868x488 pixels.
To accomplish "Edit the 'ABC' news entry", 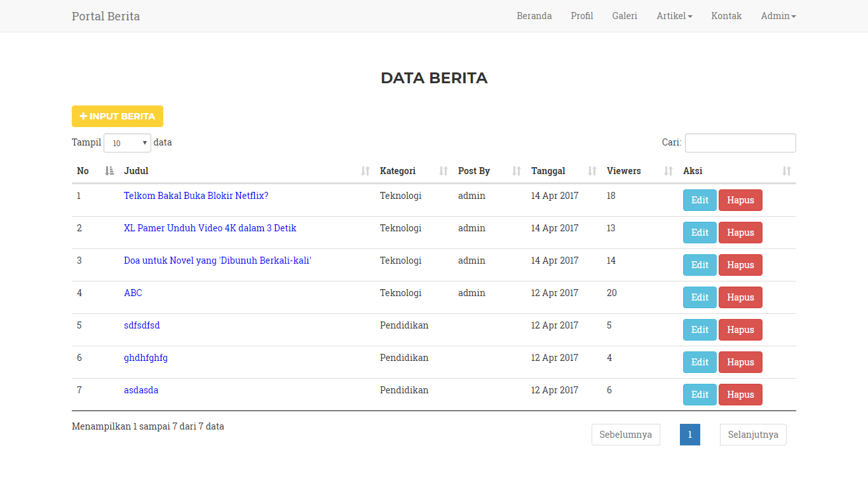I will [699, 297].
